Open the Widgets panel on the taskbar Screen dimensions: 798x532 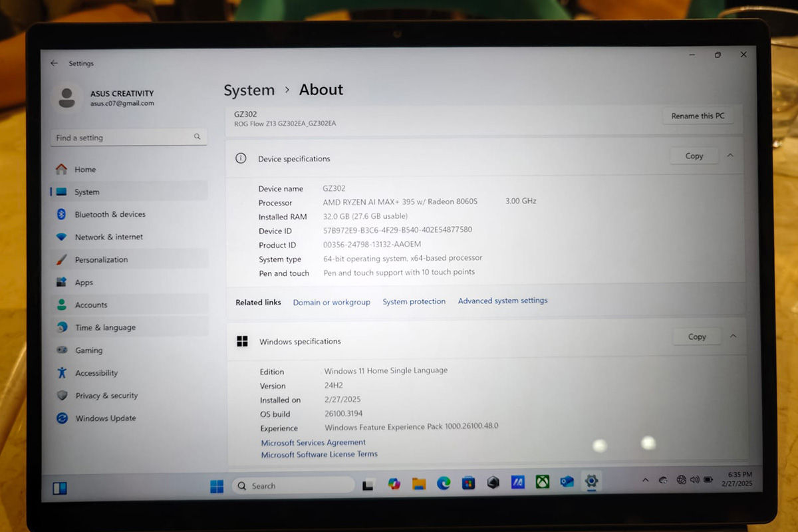tap(60, 488)
